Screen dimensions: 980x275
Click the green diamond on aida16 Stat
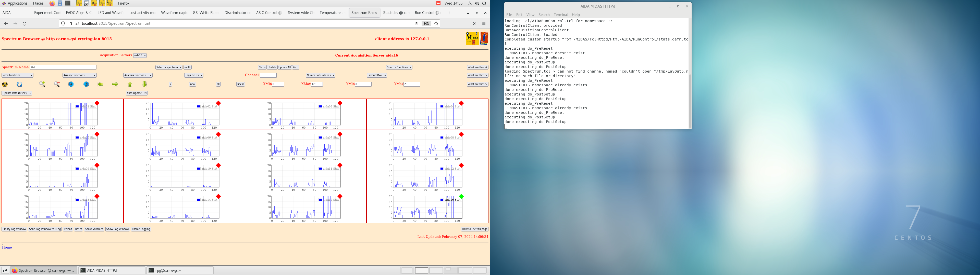pyautogui.click(x=461, y=196)
